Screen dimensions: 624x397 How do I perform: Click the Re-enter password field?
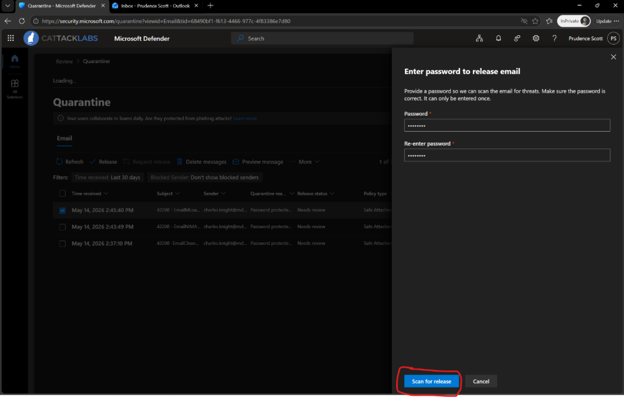[x=507, y=155]
